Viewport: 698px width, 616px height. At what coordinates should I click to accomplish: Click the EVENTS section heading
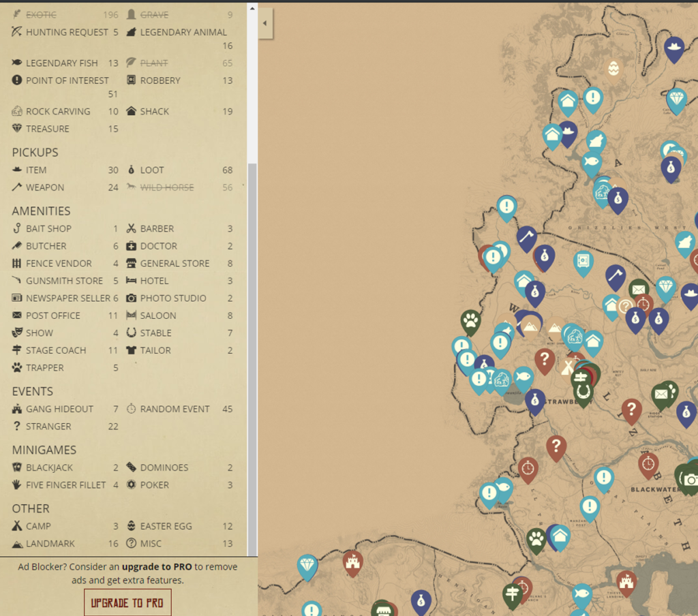click(33, 391)
